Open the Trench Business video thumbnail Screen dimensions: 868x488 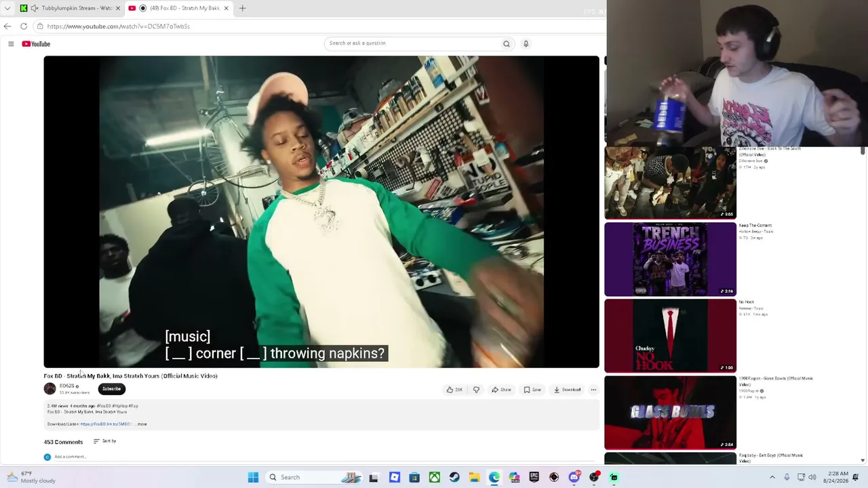tap(670, 259)
